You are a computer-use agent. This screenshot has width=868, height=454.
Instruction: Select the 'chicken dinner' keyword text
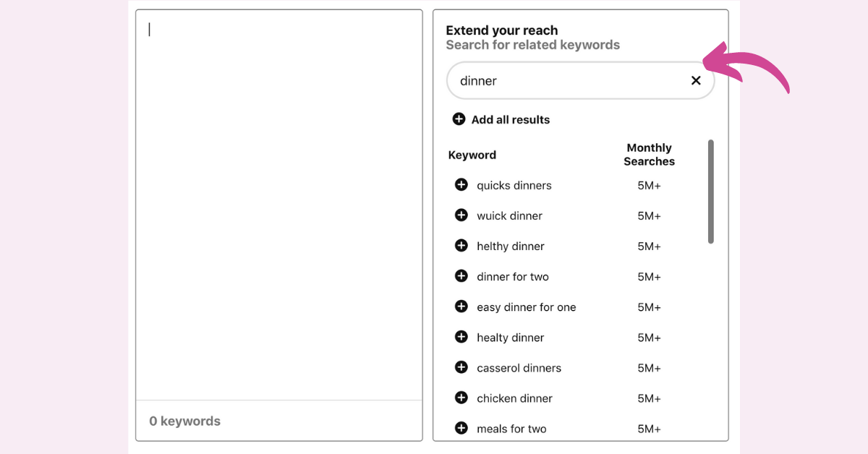click(514, 398)
